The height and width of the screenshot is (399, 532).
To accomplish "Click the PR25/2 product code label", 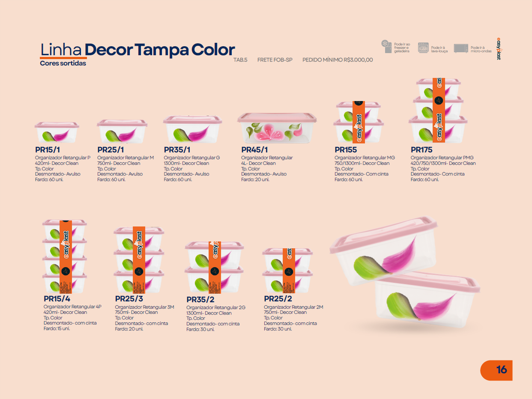I will point(278,299).
